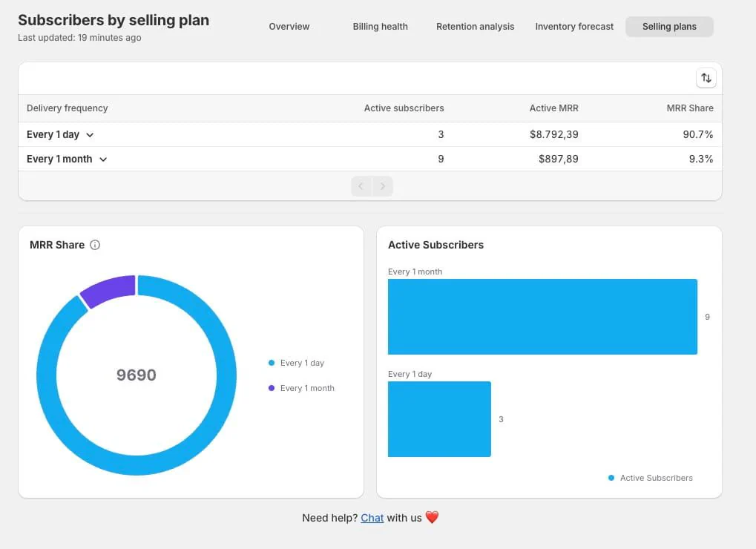Click the purple donut chart segment
This screenshot has width=756, height=549.
pyautogui.click(x=109, y=289)
